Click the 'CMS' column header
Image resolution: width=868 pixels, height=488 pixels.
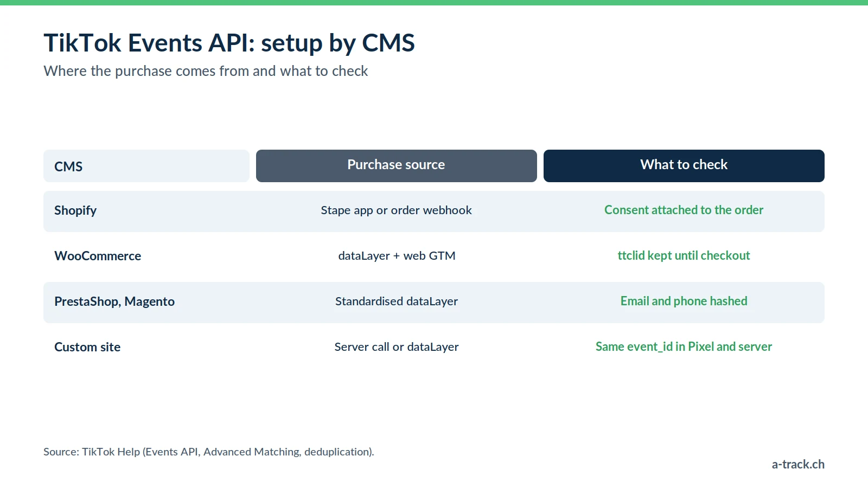click(x=146, y=166)
